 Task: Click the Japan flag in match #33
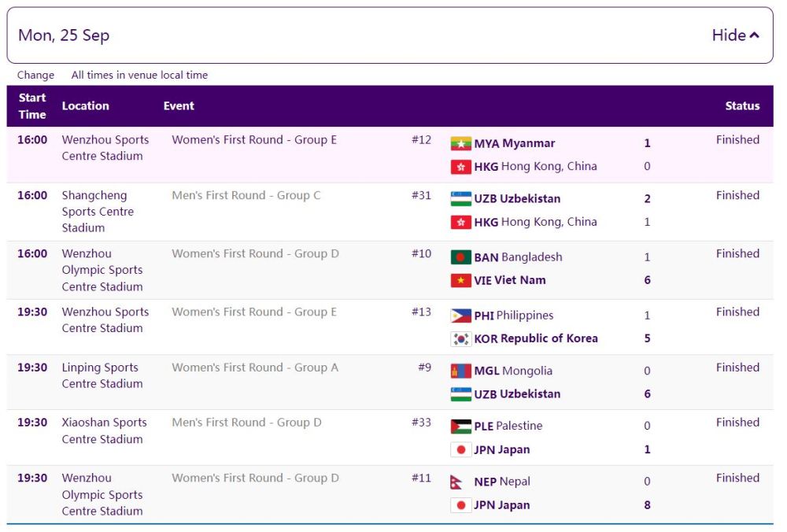(460, 449)
